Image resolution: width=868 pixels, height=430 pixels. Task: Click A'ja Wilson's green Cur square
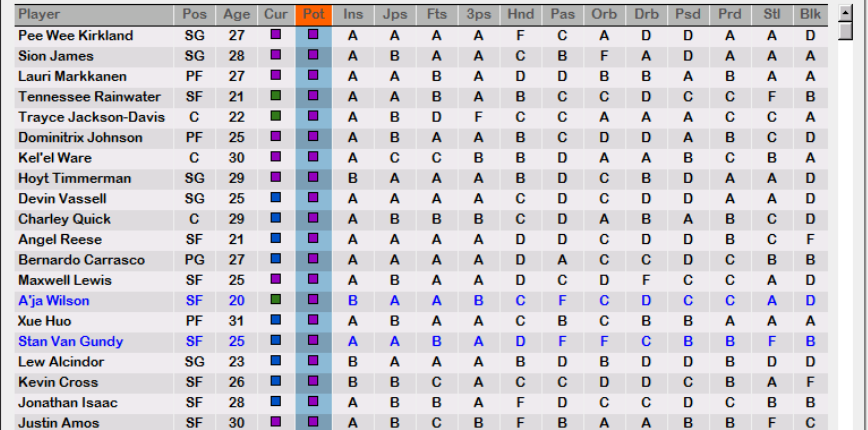tap(275, 300)
